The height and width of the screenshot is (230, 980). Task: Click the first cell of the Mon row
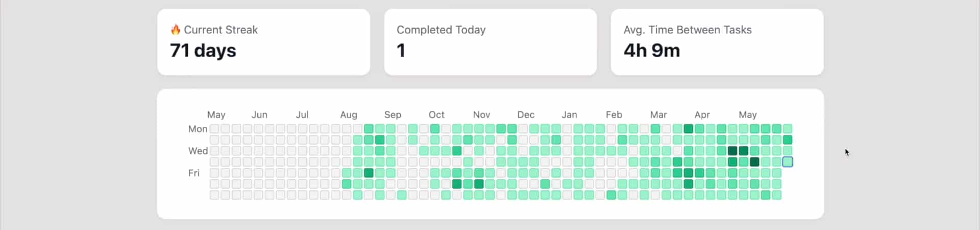point(214,129)
